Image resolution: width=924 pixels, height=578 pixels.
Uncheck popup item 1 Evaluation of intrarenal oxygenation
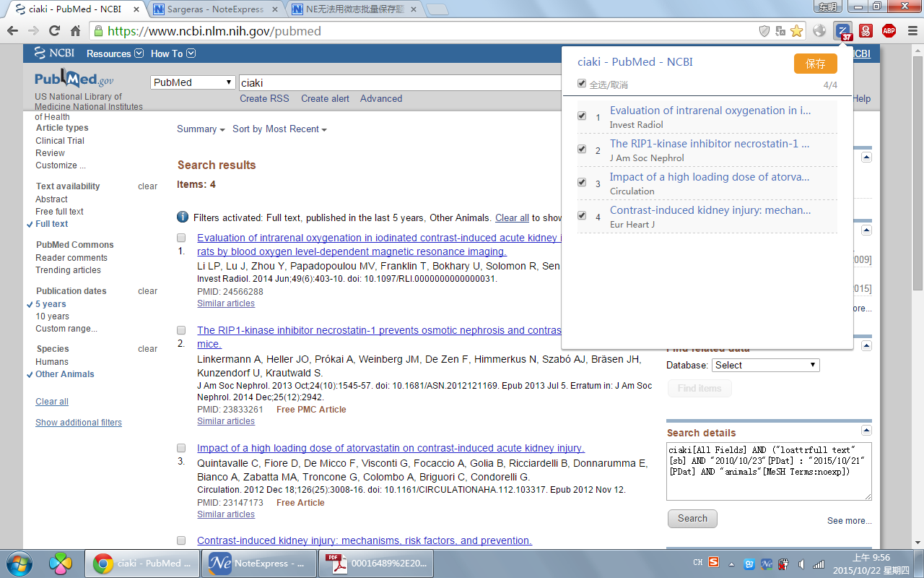click(582, 116)
